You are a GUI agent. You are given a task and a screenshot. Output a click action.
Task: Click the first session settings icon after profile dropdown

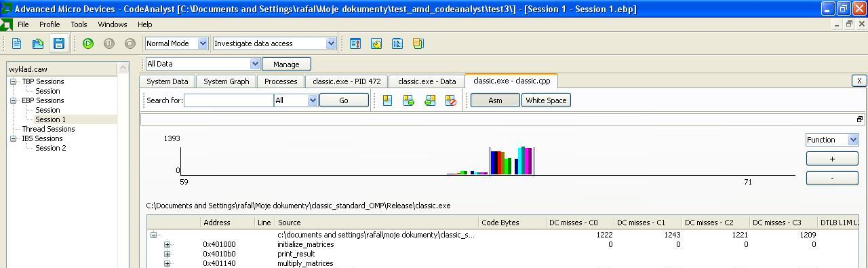click(355, 43)
